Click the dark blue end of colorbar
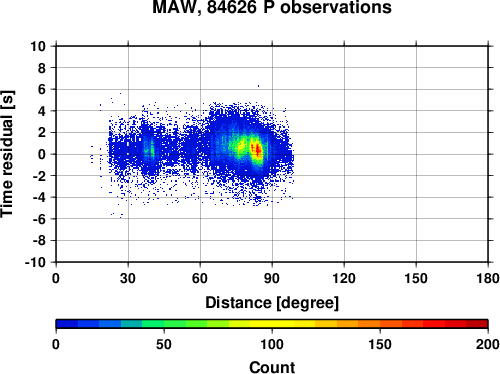The image size is (500, 374). coord(67,324)
